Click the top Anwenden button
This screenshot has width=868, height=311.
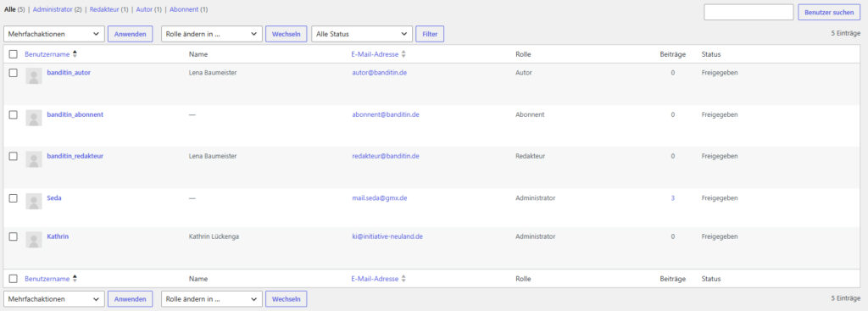130,34
